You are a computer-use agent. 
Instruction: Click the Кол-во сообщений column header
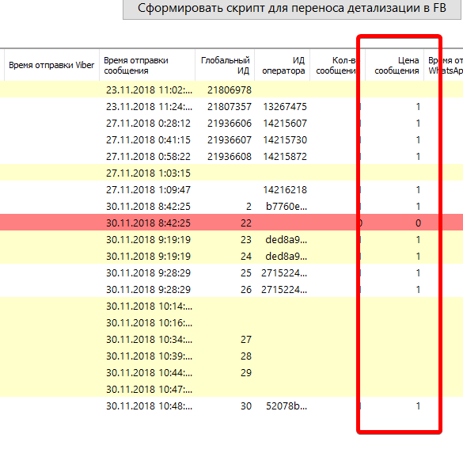pyautogui.click(x=337, y=65)
